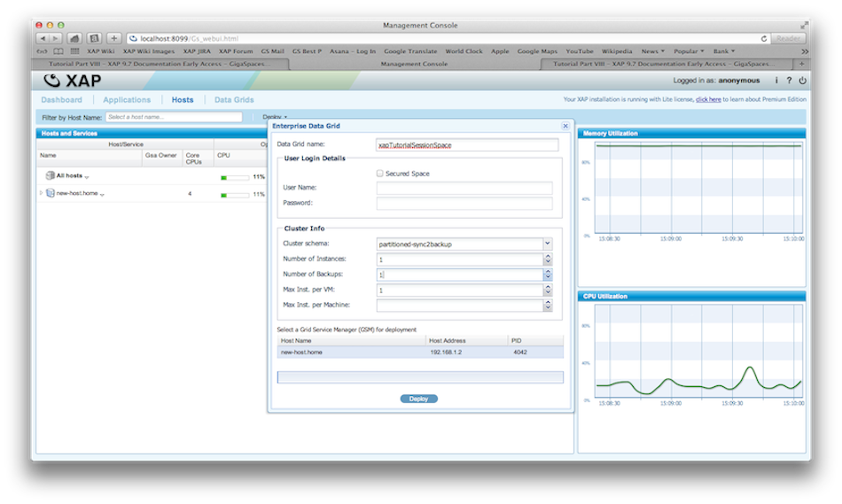Expand the new-host.home tree row
Screen dimensions: 842x504
(42, 193)
